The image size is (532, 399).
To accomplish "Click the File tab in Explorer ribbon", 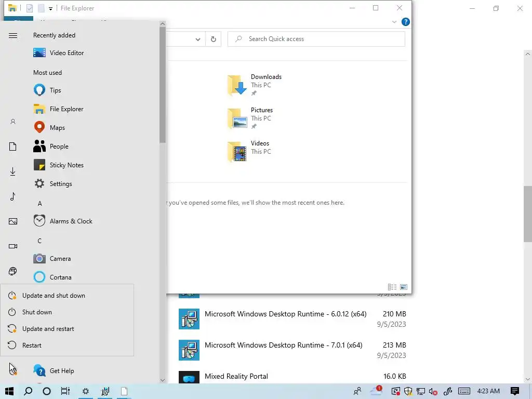I will tap(18, 20).
